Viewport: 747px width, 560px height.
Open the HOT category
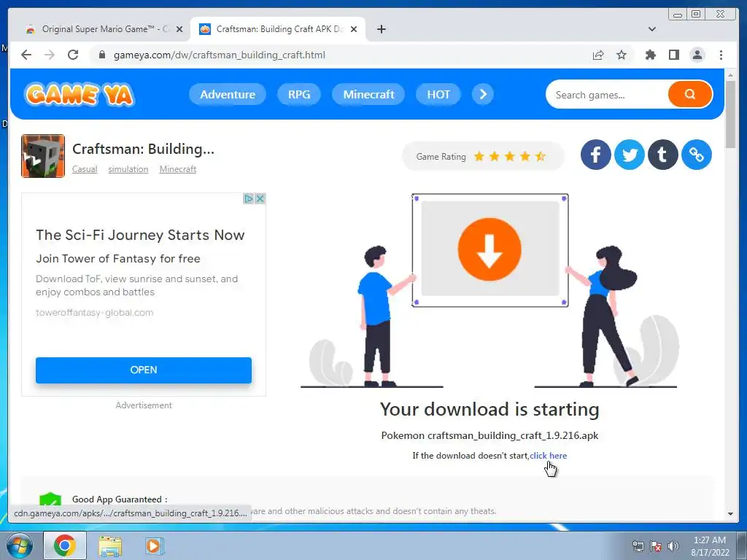[x=438, y=94]
